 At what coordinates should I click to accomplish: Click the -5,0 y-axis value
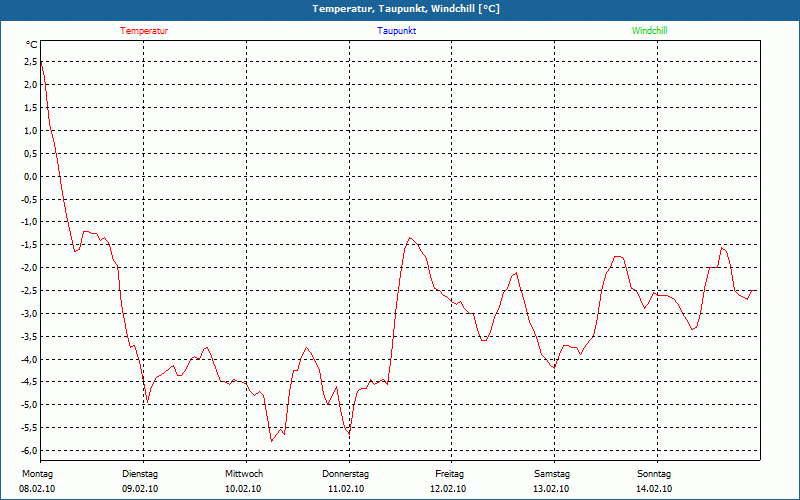click(30, 405)
